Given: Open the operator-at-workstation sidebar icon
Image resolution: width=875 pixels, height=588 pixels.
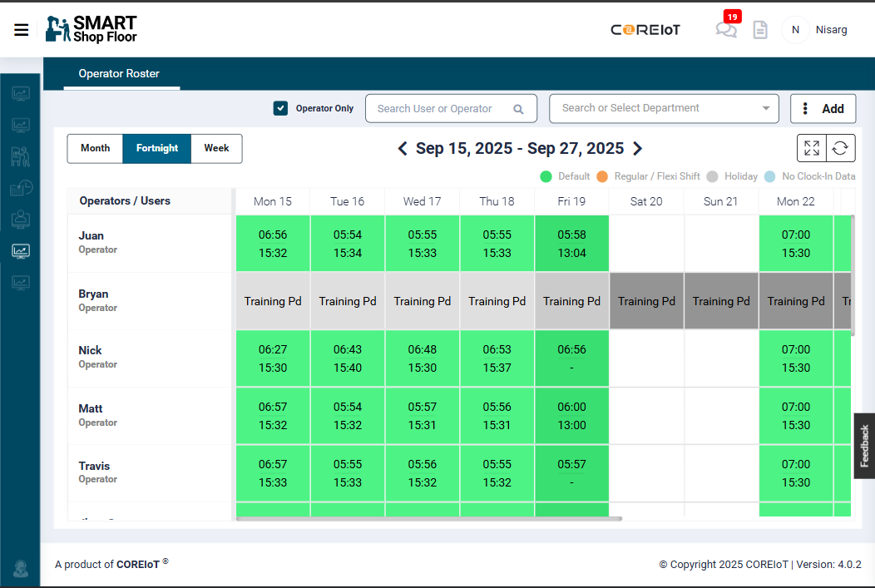Looking at the screenshot, I should (20, 156).
